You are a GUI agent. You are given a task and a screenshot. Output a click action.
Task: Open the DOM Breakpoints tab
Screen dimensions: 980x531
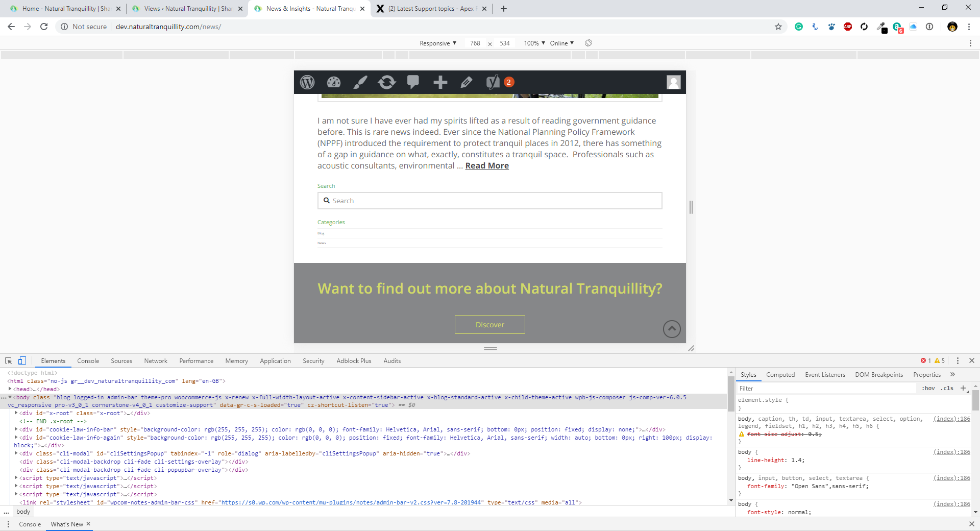[879, 375]
